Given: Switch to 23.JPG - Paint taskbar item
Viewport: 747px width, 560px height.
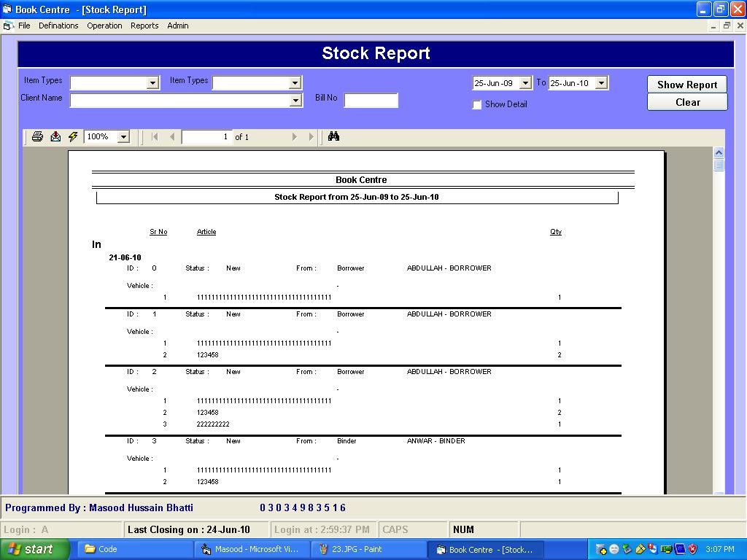Looking at the screenshot, I should (x=368, y=549).
